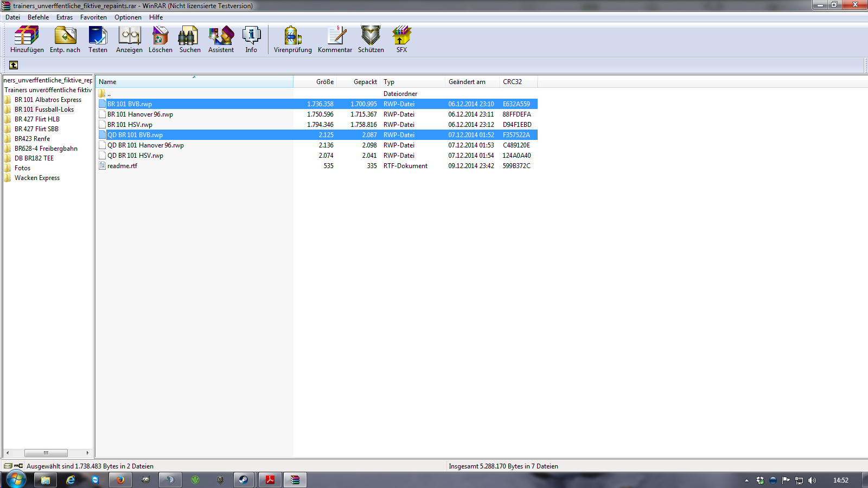Open the Windows Start menu

click(x=16, y=480)
